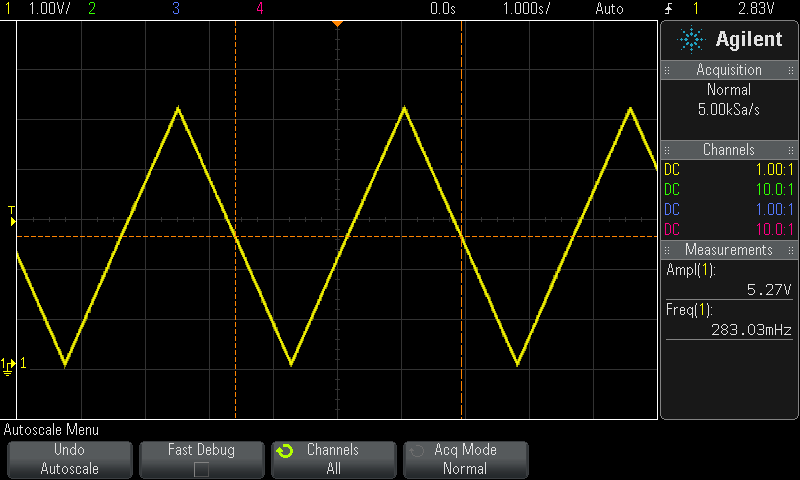Select the channel 1 ground reference marker
800x480 pixels.
(x=9, y=365)
